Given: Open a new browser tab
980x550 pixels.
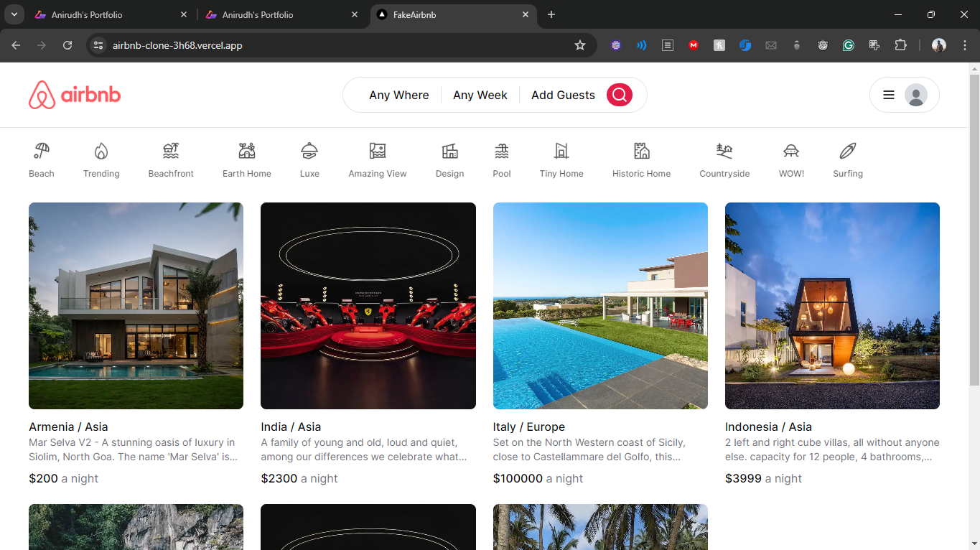Looking at the screenshot, I should [x=551, y=14].
